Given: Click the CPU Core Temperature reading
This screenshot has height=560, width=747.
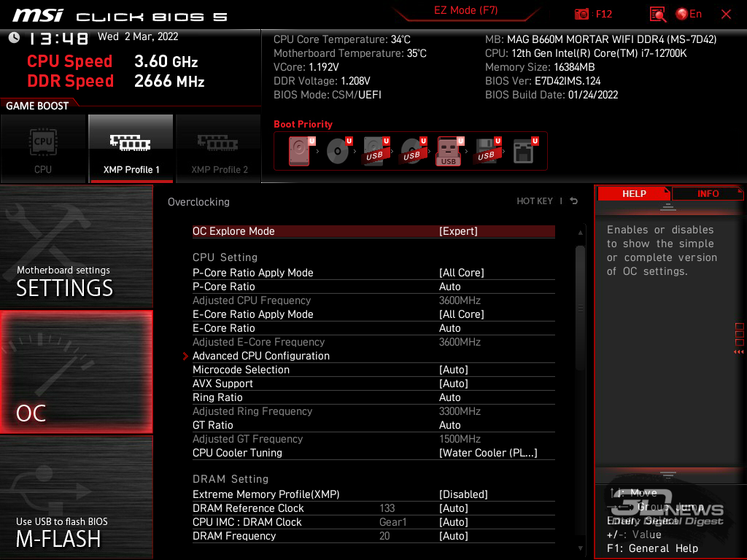Looking at the screenshot, I should click(341, 39).
